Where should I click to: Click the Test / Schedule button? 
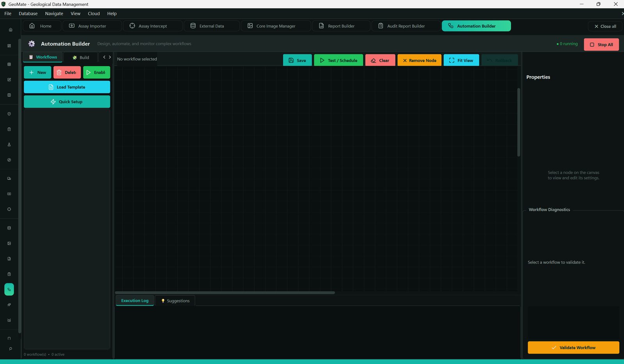(x=338, y=60)
